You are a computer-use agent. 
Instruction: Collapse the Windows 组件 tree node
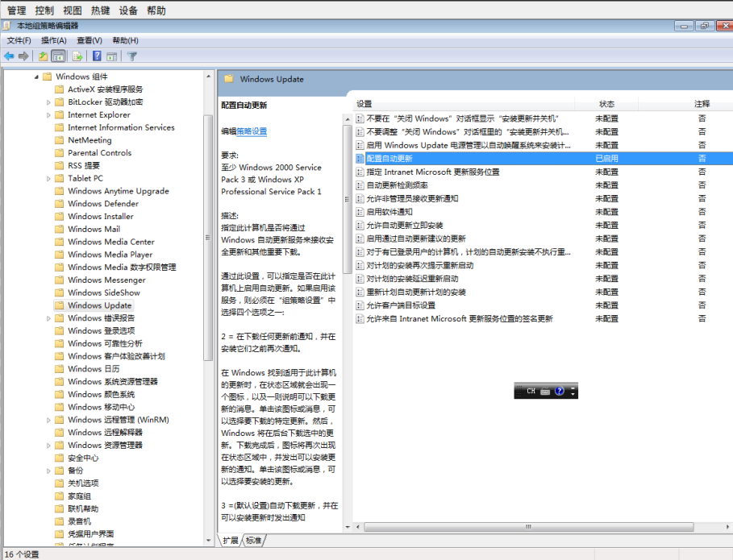click(x=36, y=77)
